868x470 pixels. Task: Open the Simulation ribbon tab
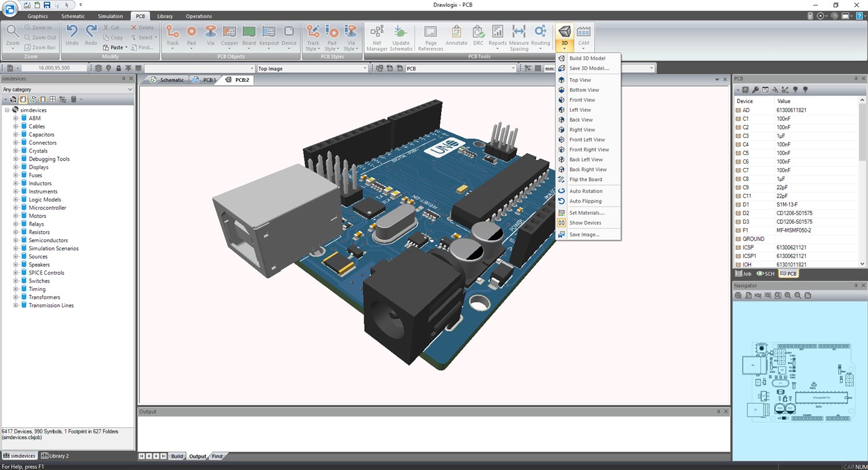pyautogui.click(x=110, y=16)
